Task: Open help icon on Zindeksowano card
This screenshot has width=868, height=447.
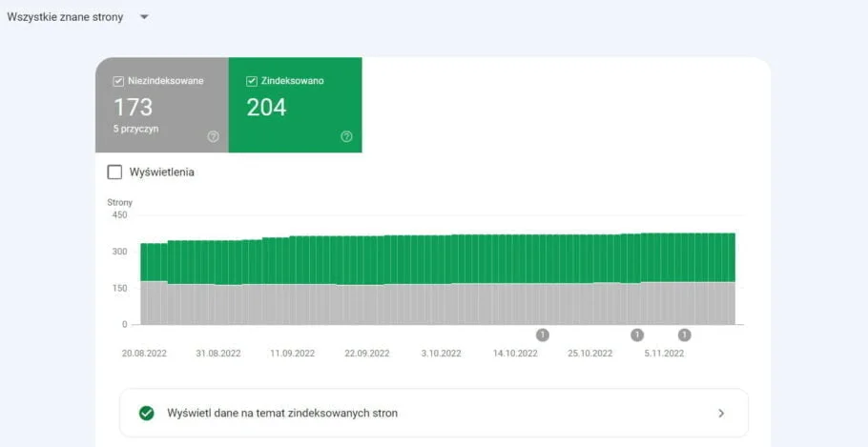Action: click(x=346, y=136)
